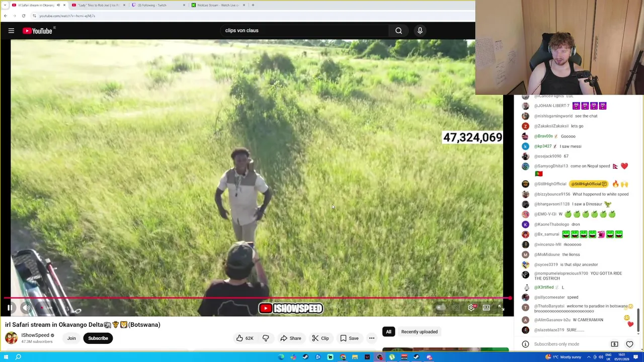This screenshot has width=644, height=362.
Task: Focus the YouTube search box
Action: pyautogui.click(x=304, y=31)
